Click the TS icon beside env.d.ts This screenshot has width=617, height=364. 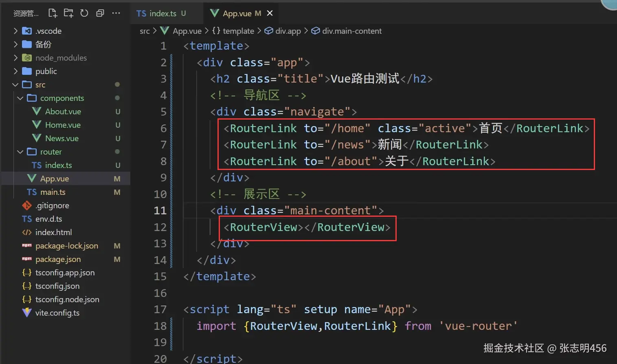click(27, 219)
